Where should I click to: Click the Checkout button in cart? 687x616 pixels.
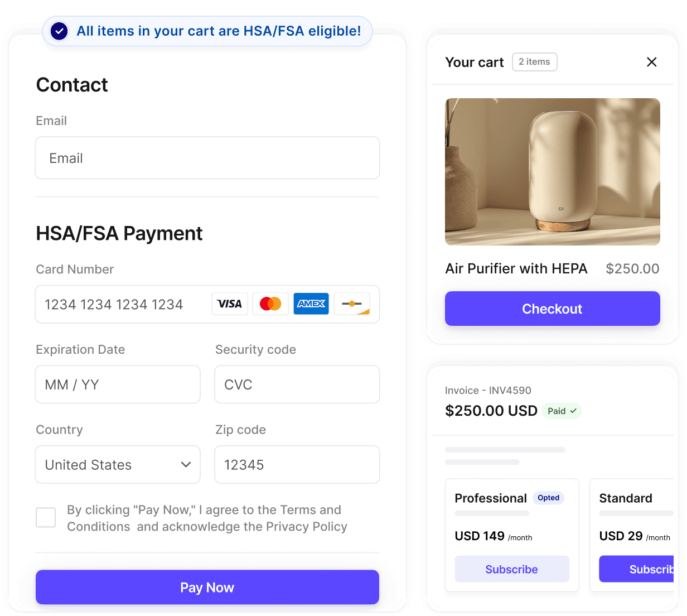tap(552, 309)
